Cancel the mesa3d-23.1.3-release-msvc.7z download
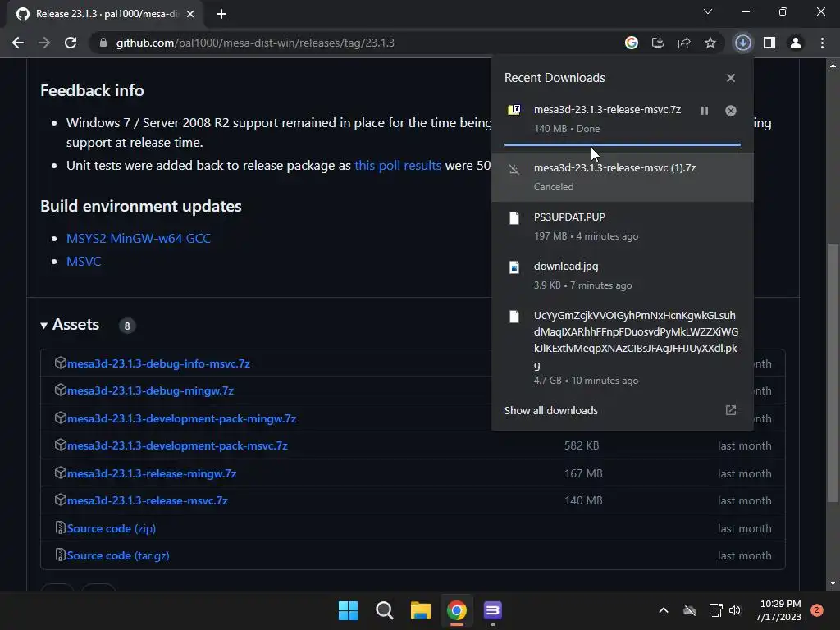The image size is (840, 630). pyautogui.click(x=731, y=111)
